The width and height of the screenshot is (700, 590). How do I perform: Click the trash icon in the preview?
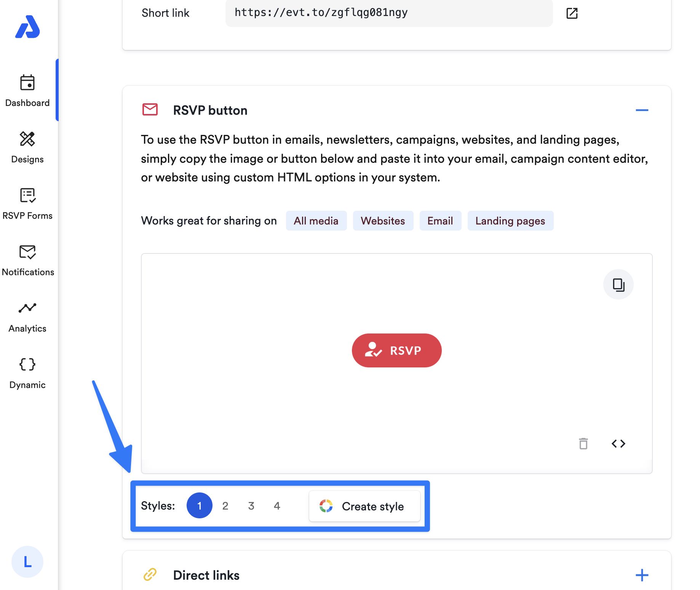point(583,444)
